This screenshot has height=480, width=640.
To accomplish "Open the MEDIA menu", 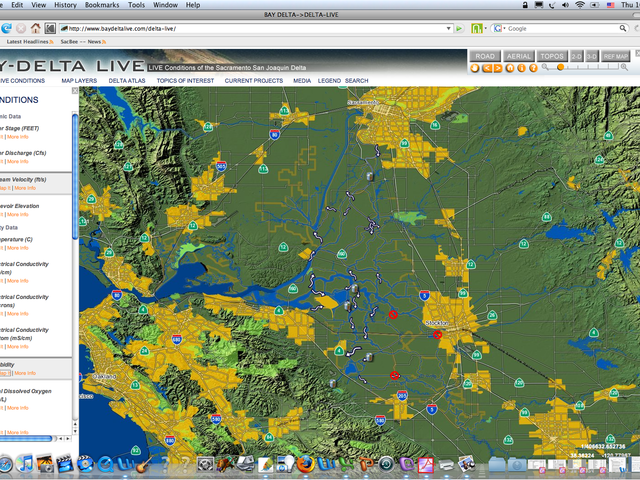I will click(302, 81).
